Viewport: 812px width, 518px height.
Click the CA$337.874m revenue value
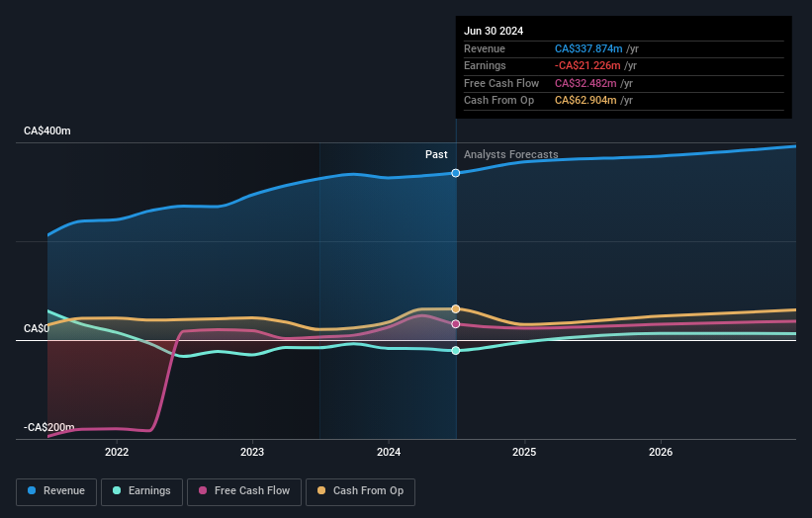(x=588, y=48)
